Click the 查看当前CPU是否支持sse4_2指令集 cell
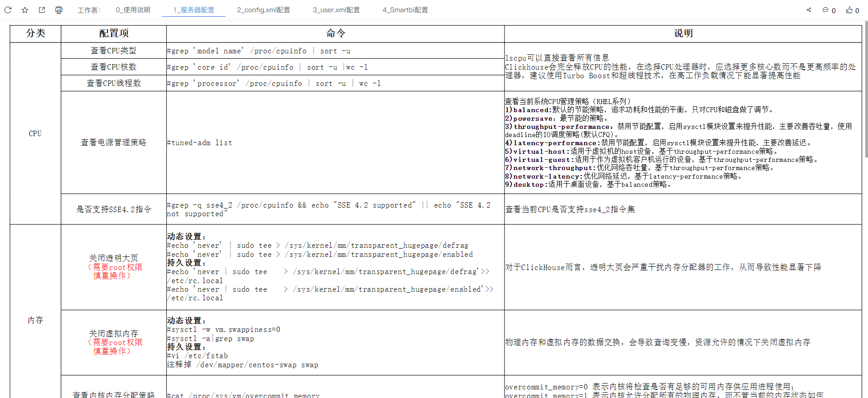 [x=683, y=209]
